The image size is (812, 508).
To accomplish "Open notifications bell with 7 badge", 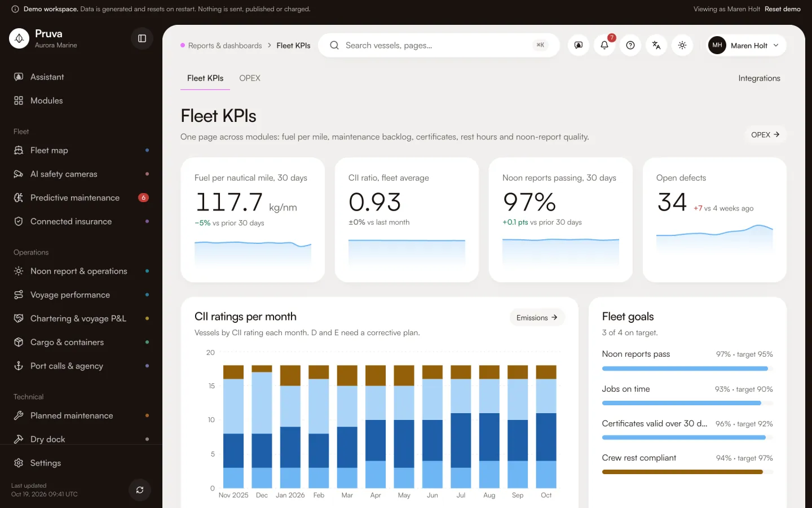I will point(604,45).
